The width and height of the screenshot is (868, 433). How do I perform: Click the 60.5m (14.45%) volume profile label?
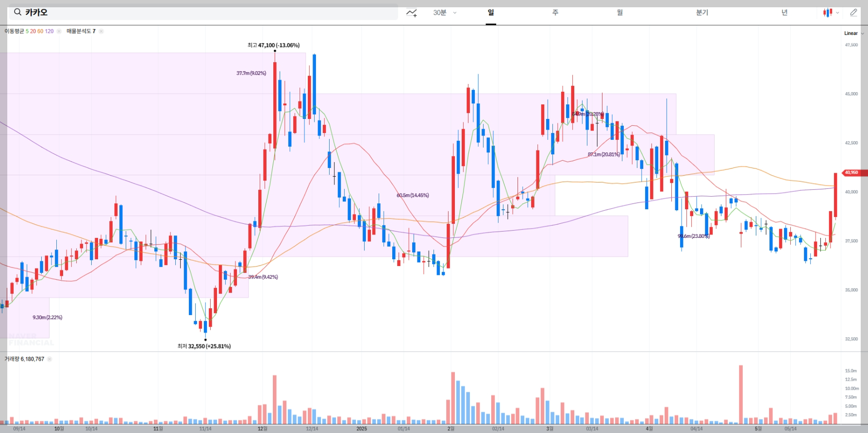click(x=413, y=196)
